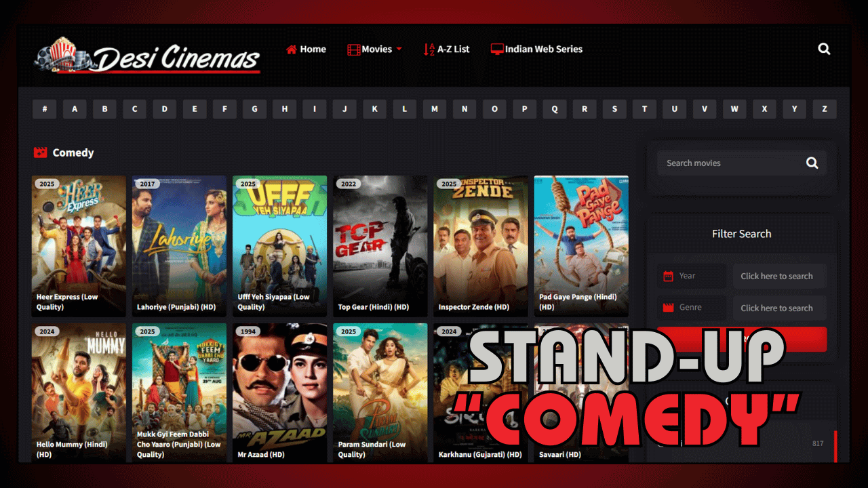This screenshot has height=488, width=868.
Task: Click the Savaari (HD) title
Action: tap(560, 454)
